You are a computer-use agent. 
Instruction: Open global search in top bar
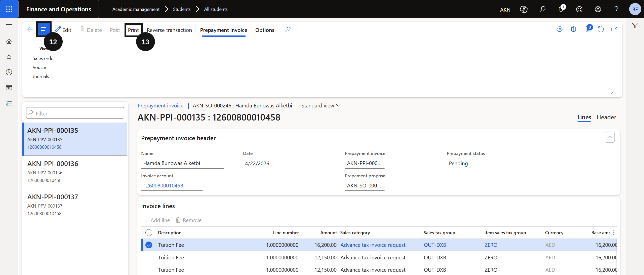pyautogui.click(x=542, y=9)
